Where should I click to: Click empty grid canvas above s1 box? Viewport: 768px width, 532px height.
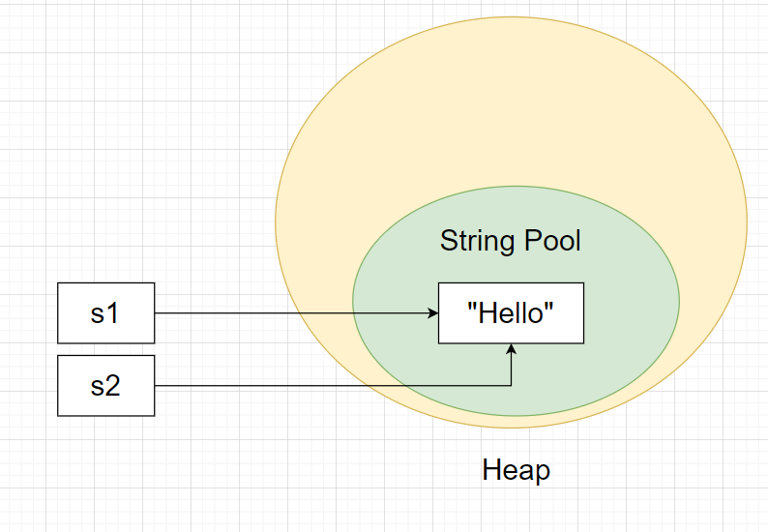pyautogui.click(x=105, y=193)
